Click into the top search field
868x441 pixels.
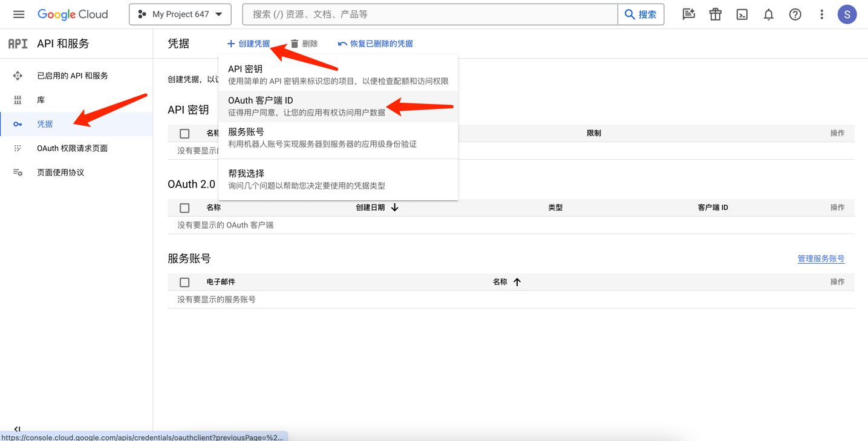pyautogui.click(x=429, y=14)
